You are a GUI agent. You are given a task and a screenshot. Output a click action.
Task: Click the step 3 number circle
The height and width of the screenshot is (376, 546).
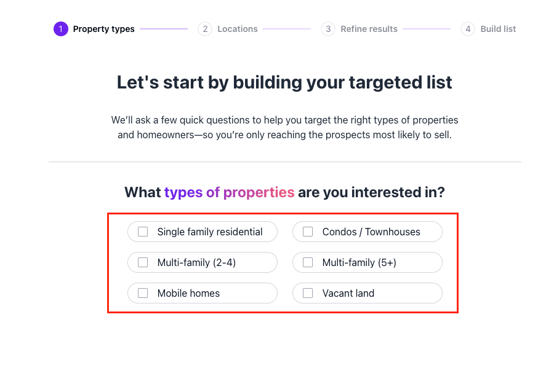pos(328,29)
